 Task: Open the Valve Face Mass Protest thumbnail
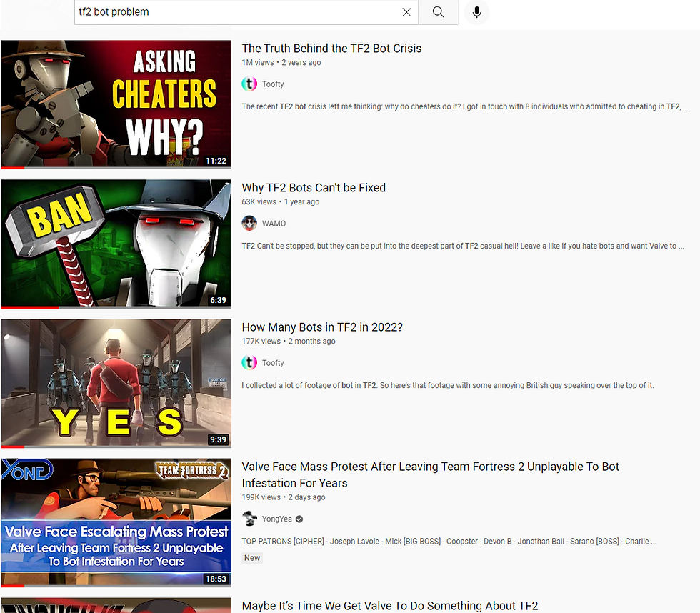(116, 522)
